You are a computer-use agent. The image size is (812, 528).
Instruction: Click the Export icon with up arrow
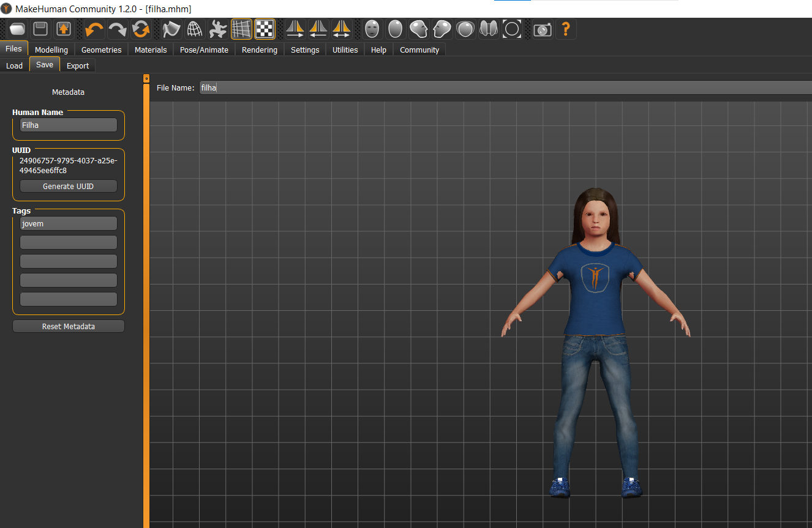coord(64,29)
